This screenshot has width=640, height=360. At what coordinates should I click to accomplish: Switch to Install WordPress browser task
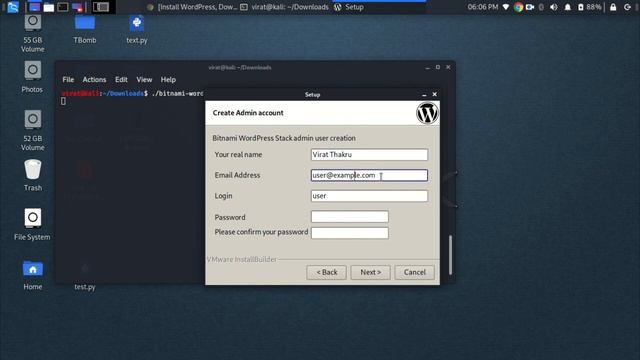pyautogui.click(x=192, y=7)
